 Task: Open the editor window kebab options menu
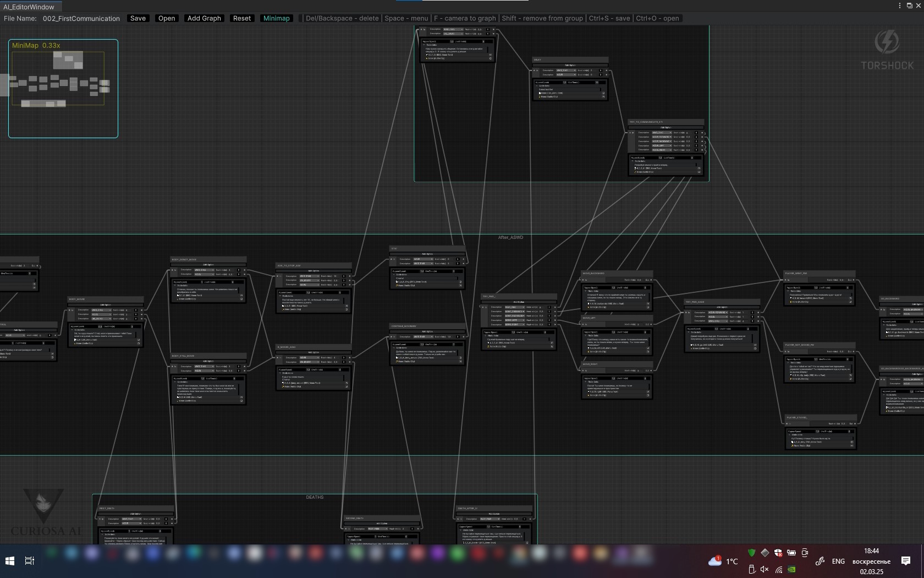(x=900, y=5)
